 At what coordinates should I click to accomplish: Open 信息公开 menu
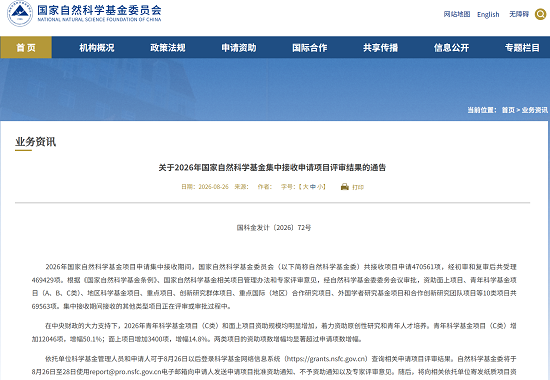pos(451,47)
